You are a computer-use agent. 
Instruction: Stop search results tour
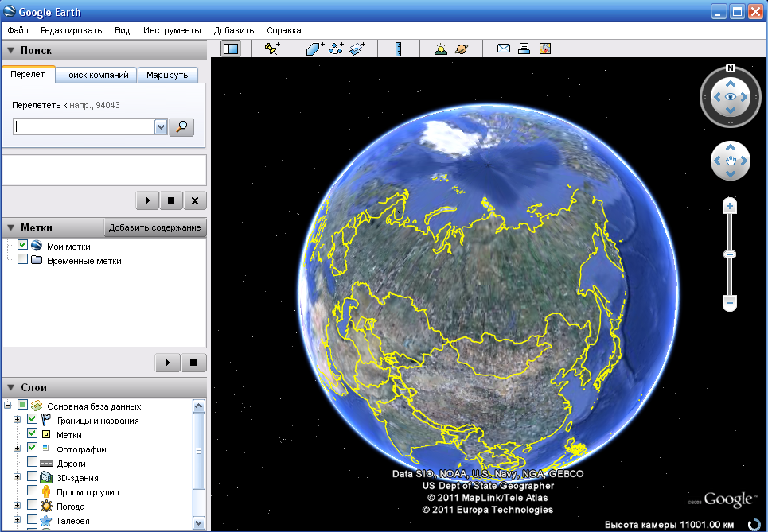pyautogui.click(x=171, y=200)
